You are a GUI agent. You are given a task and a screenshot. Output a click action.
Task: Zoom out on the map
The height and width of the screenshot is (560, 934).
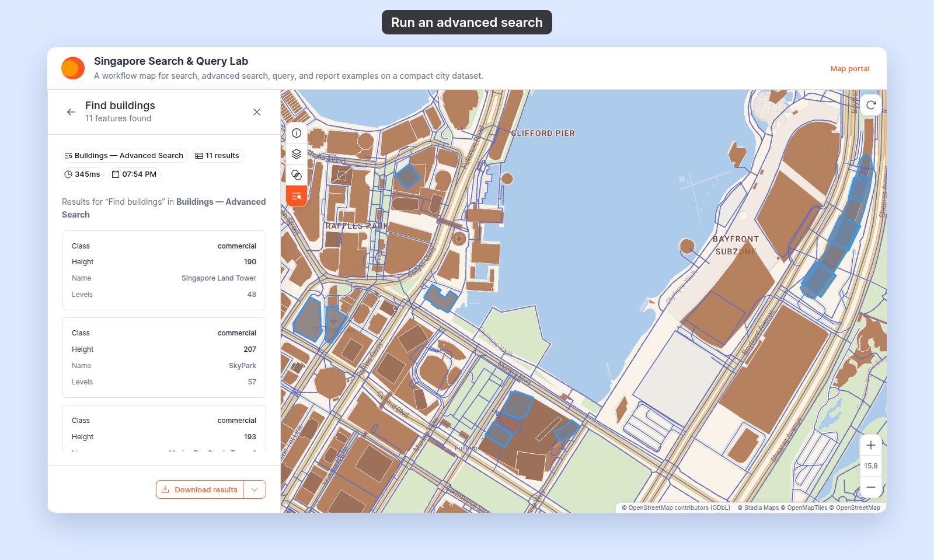871,487
